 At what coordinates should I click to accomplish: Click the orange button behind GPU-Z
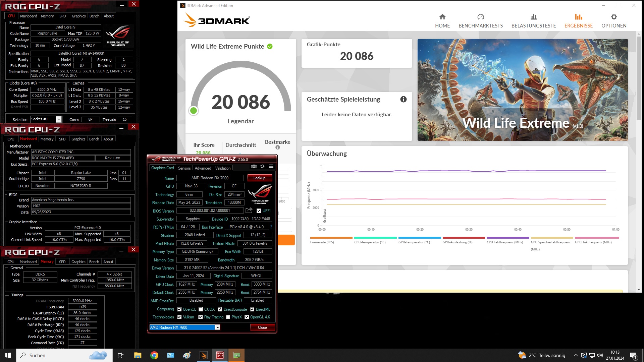[286, 240]
